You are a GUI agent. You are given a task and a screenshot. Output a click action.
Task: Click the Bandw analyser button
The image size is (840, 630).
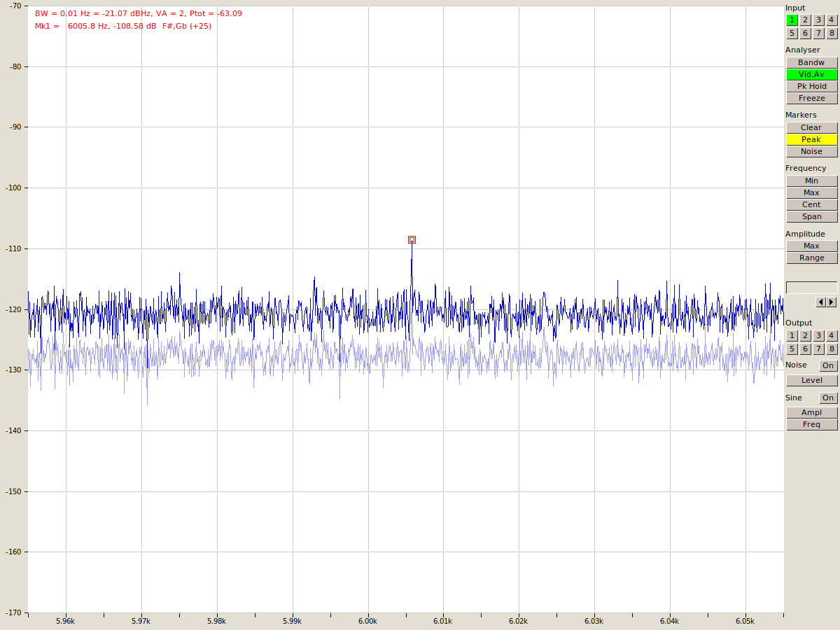[811, 62]
